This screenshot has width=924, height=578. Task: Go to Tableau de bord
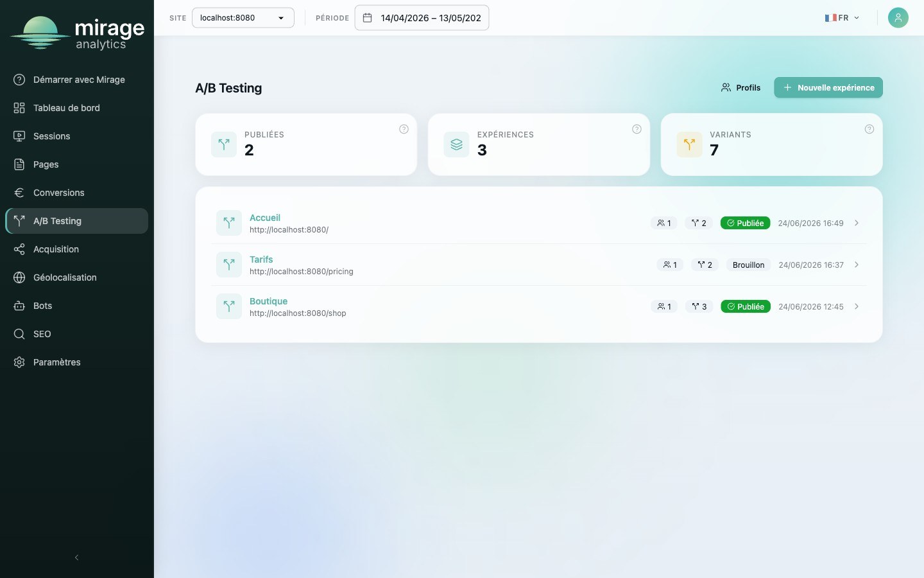(77, 108)
